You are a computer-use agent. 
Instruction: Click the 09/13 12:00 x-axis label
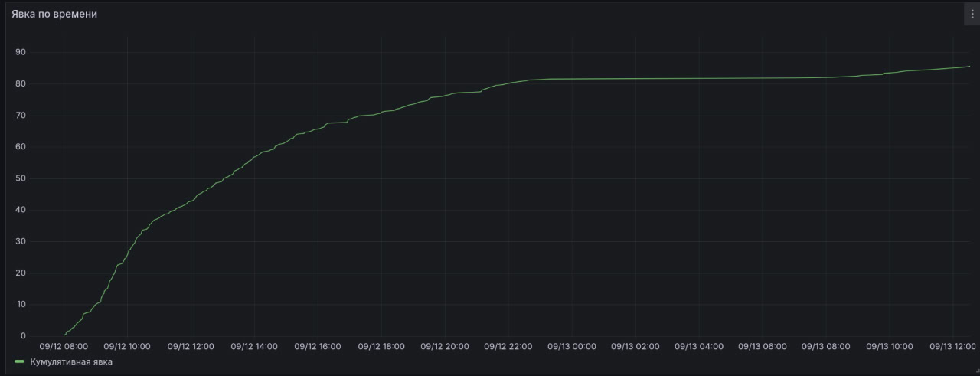tap(952, 347)
